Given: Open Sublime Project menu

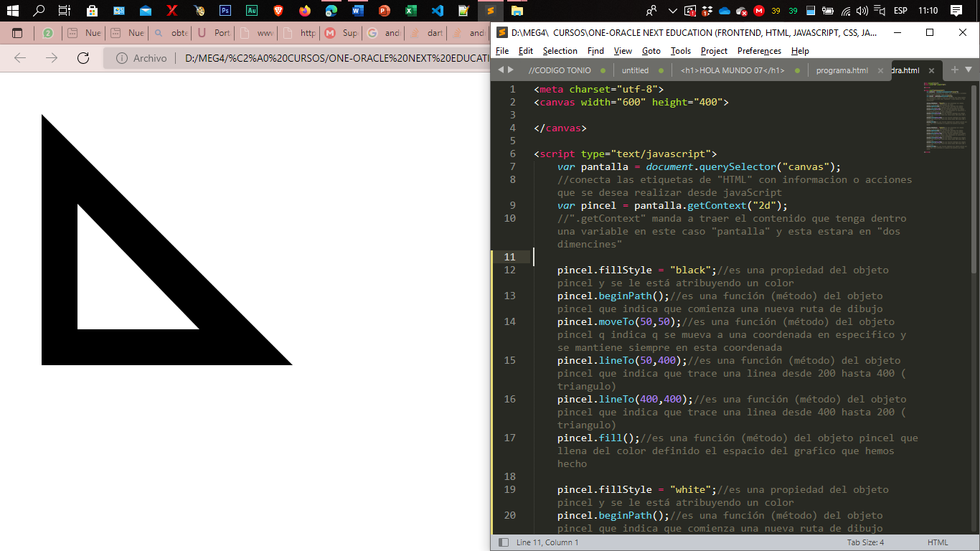Looking at the screenshot, I should pos(714,51).
